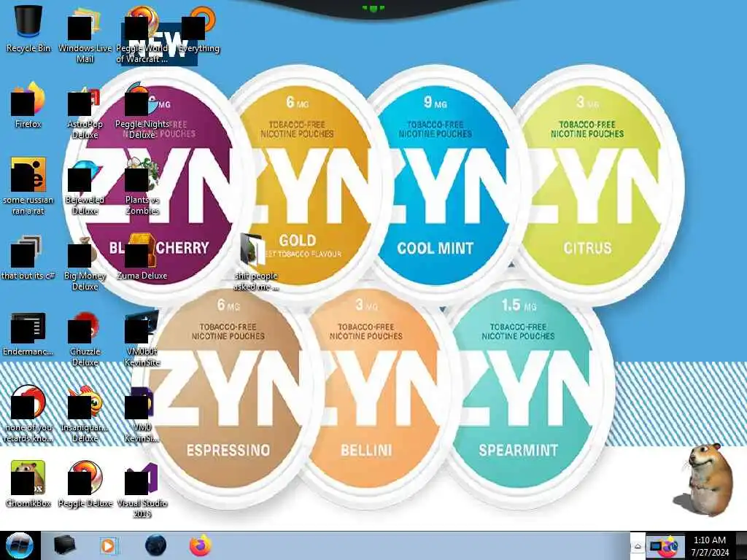Open the Zuma Deluxe shortcut
The width and height of the screenshot is (747, 560).
(x=142, y=256)
